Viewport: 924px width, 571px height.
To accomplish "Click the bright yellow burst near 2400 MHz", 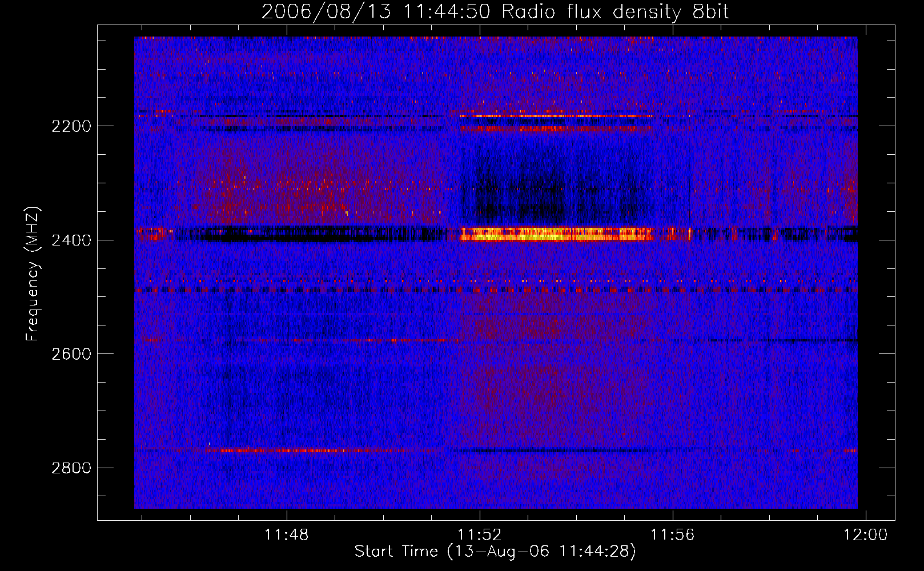I will (x=557, y=234).
